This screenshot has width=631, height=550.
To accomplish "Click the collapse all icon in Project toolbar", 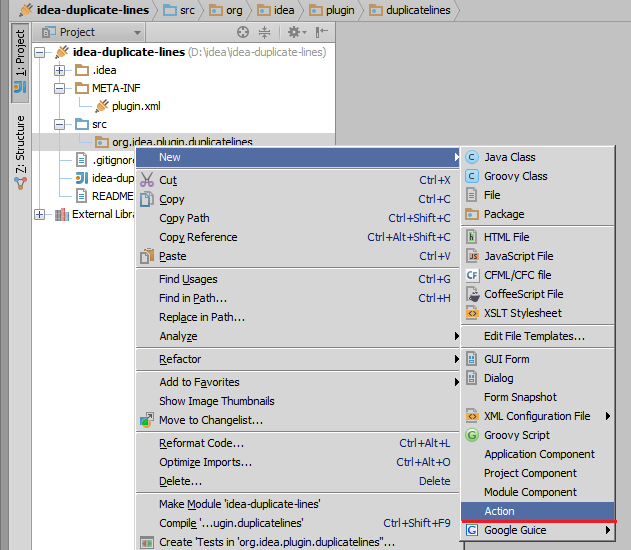I will pyautogui.click(x=264, y=32).
